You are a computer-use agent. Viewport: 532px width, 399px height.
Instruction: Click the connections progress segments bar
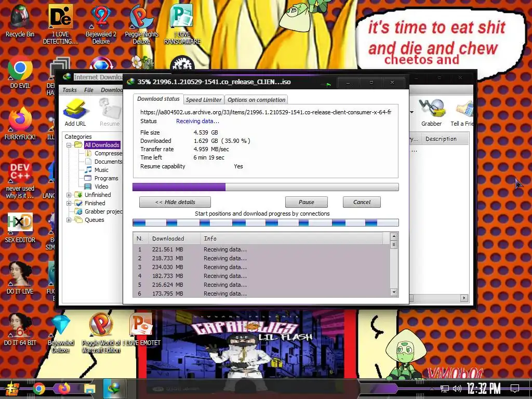click(x=265, y=222)
